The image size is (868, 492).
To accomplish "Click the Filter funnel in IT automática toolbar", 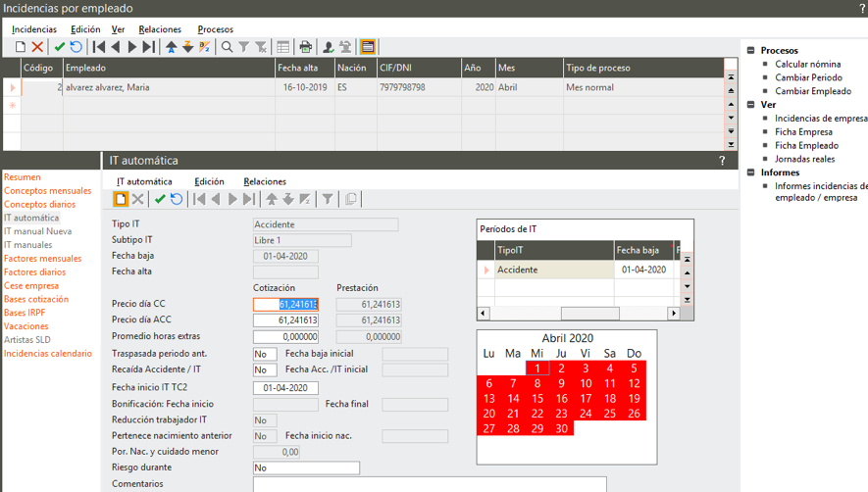I will tap(328, 199).
